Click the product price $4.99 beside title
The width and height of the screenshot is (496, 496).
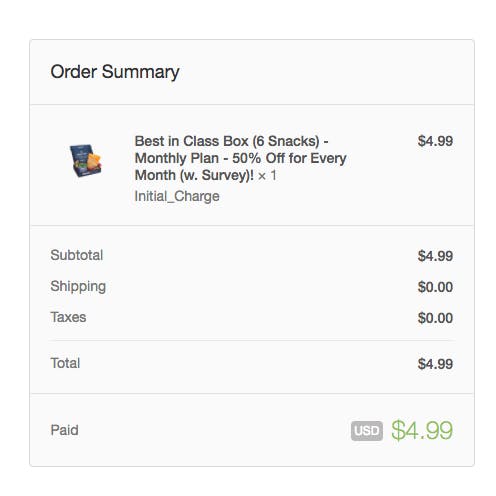[435, 141]
